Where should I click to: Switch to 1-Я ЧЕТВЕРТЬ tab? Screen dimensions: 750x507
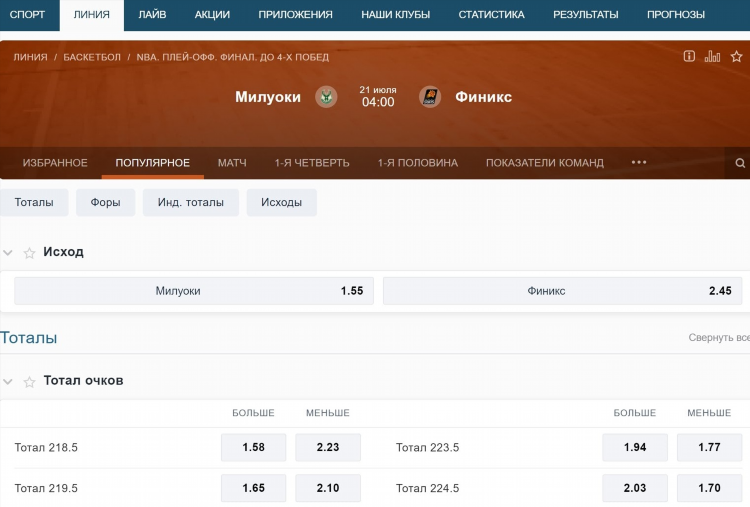(312, 163)
